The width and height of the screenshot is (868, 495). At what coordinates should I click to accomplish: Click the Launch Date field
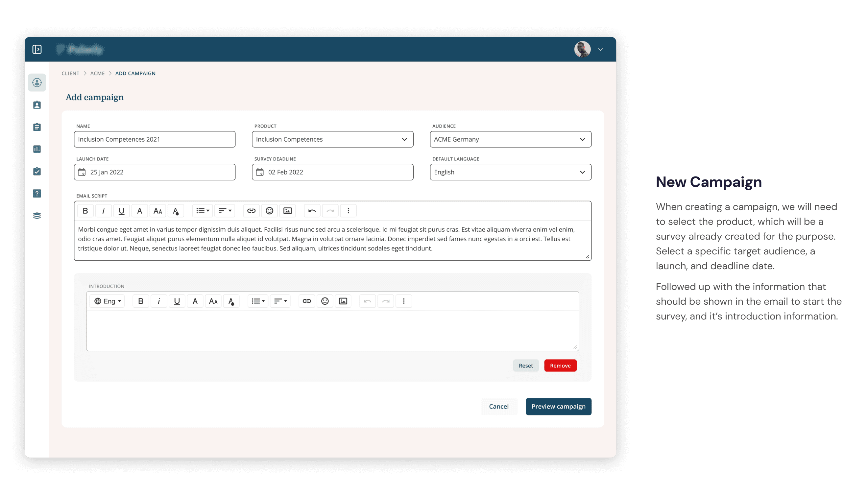point(154,172)
